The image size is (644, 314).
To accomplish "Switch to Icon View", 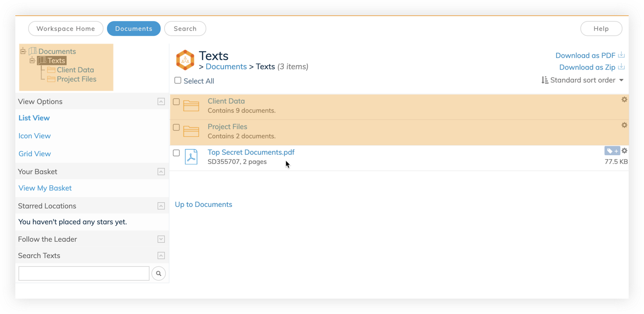I will [x=35, y=136].
